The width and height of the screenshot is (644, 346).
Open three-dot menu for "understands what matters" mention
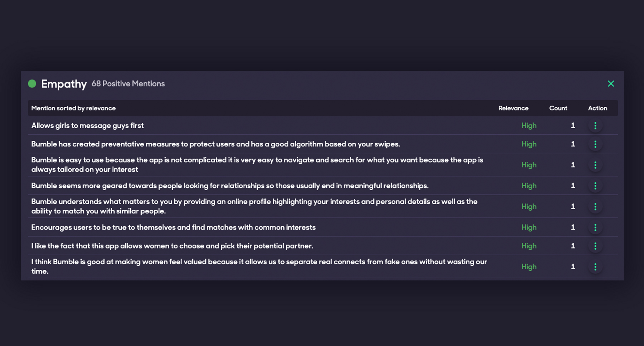coord(595,206)
